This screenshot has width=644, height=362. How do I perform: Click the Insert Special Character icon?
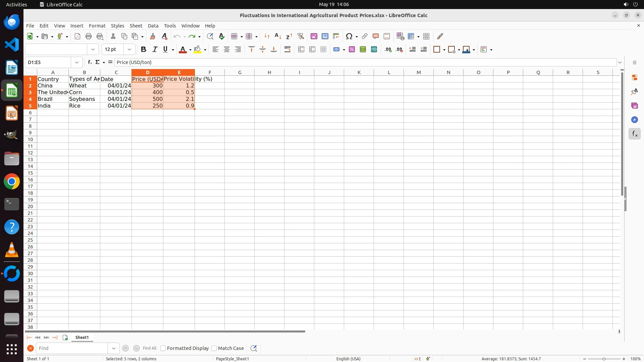tap(349, 36)
